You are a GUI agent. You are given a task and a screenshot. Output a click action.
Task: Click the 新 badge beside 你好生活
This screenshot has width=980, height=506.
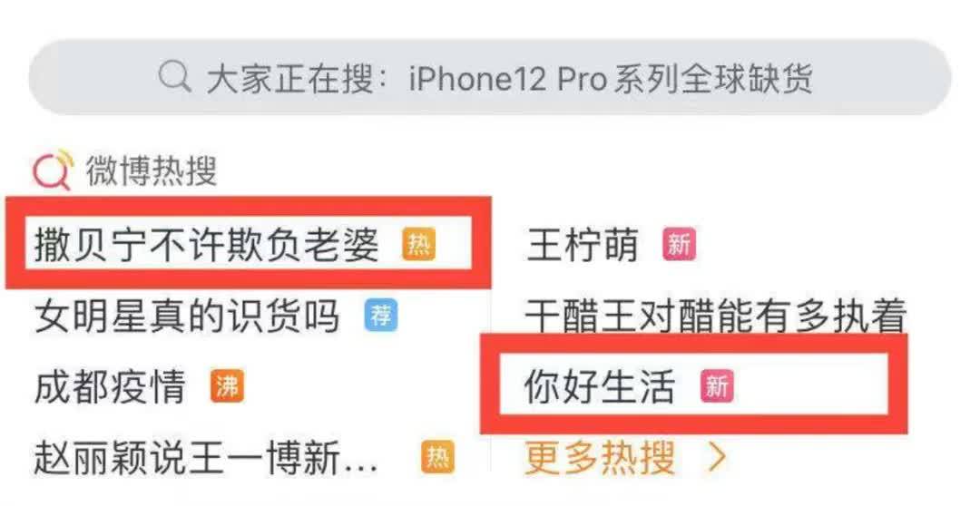tap(717, 386)
